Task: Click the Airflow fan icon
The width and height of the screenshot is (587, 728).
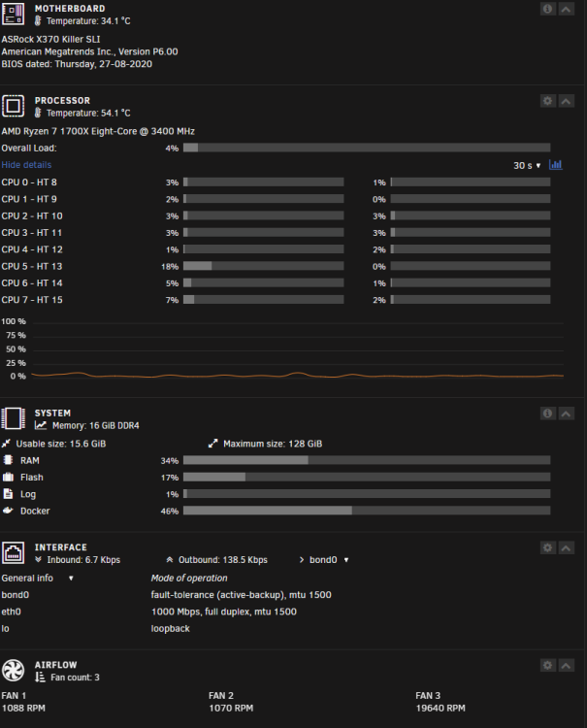Action: (13, 671)
